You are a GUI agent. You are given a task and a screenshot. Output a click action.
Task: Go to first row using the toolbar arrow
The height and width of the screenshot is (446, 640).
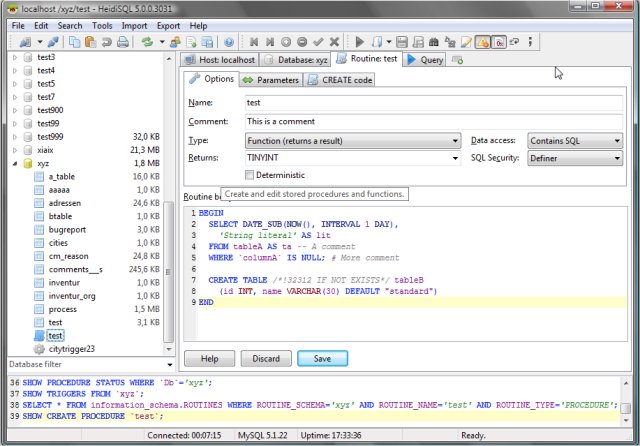(x=254, y=42)
